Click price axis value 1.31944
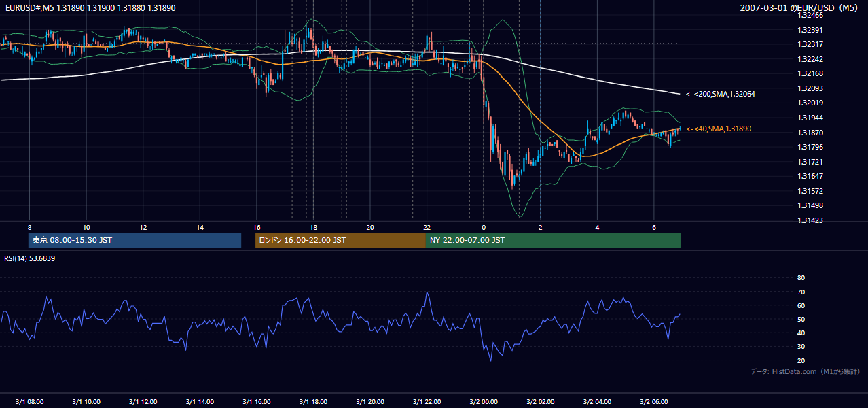The height and width of the screenshot is (408, 868). click(810, 118)
